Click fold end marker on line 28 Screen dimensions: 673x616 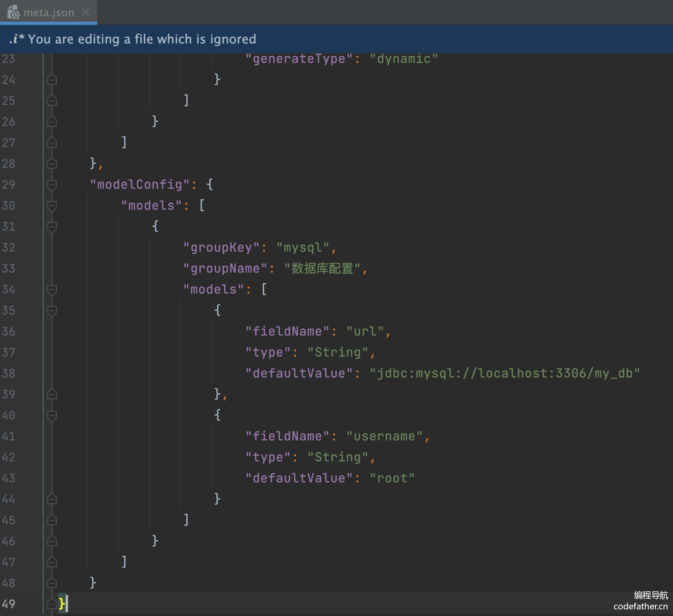[x=52, y=164]
